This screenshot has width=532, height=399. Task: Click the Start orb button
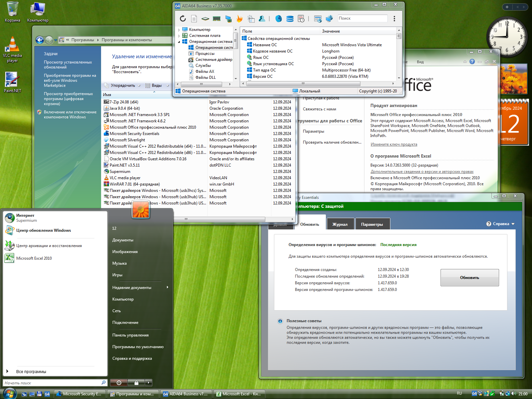click(x=9, y=393)
